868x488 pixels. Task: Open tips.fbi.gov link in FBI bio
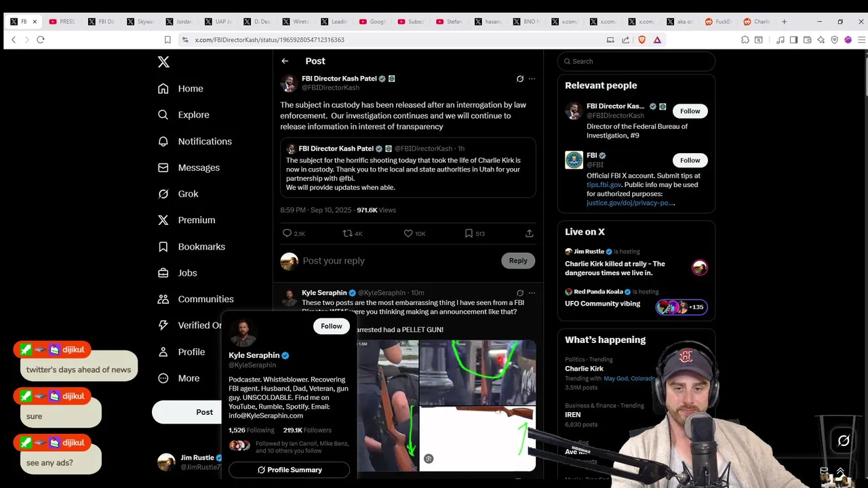[x=604, y=185]
